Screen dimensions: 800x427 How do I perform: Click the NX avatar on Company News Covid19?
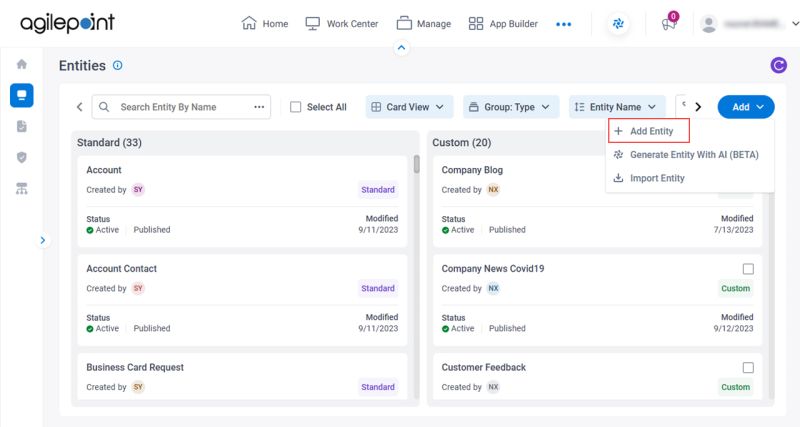coord(493,289)
